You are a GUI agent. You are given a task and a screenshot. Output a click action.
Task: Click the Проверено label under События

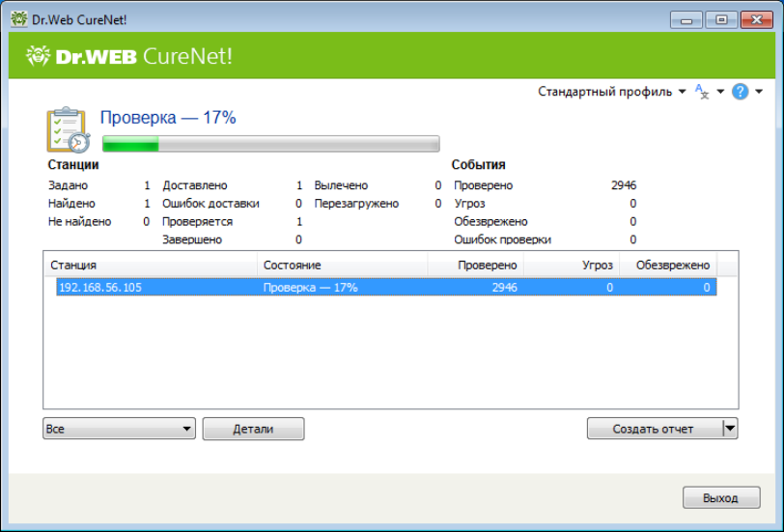pos(484,185)
